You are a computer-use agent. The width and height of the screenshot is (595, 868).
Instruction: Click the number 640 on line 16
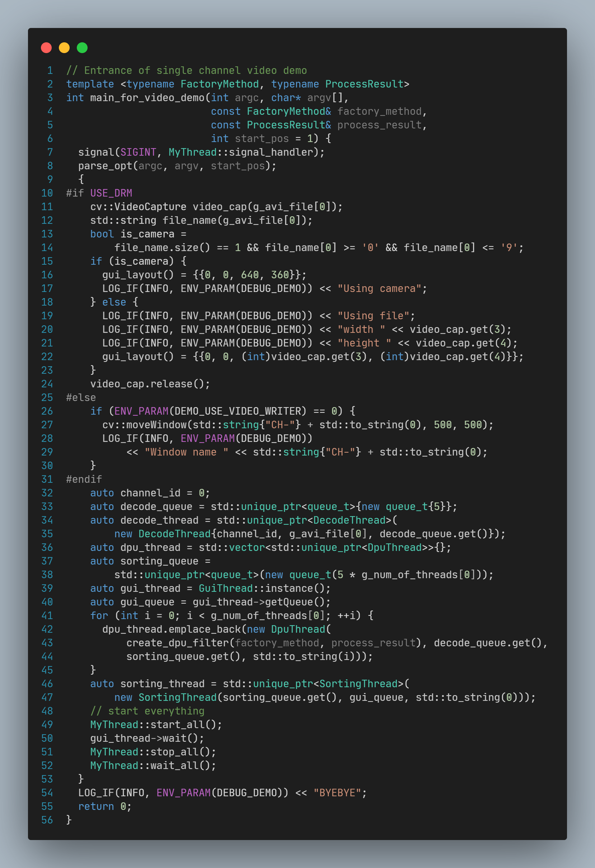[x=250, y=275]
